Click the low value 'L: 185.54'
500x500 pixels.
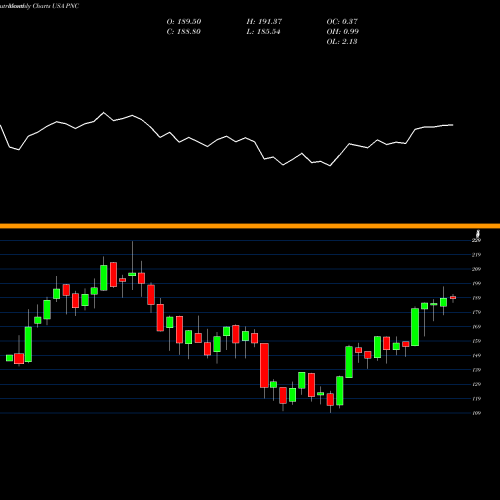[263, 32]
